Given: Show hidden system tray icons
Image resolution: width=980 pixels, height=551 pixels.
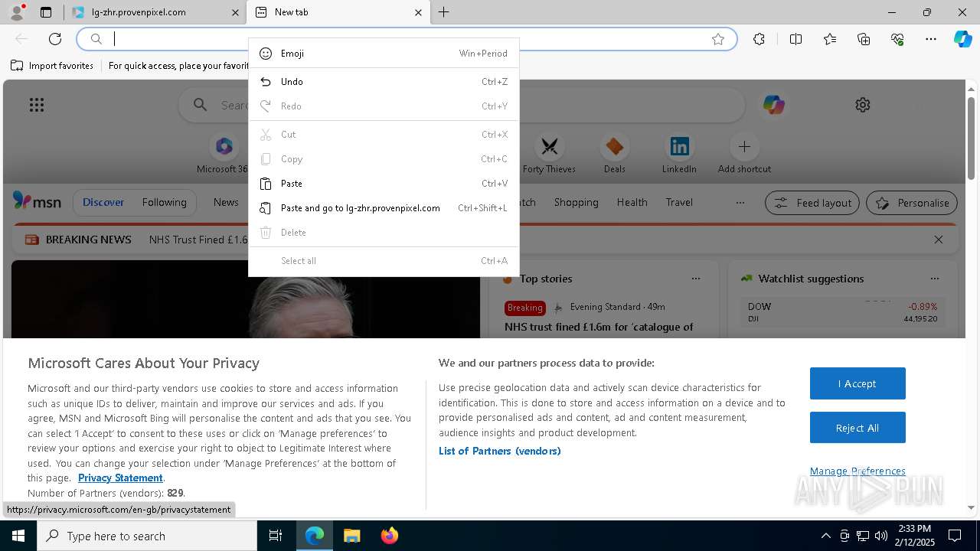Looking at the screenshot, I should (825, 536).
